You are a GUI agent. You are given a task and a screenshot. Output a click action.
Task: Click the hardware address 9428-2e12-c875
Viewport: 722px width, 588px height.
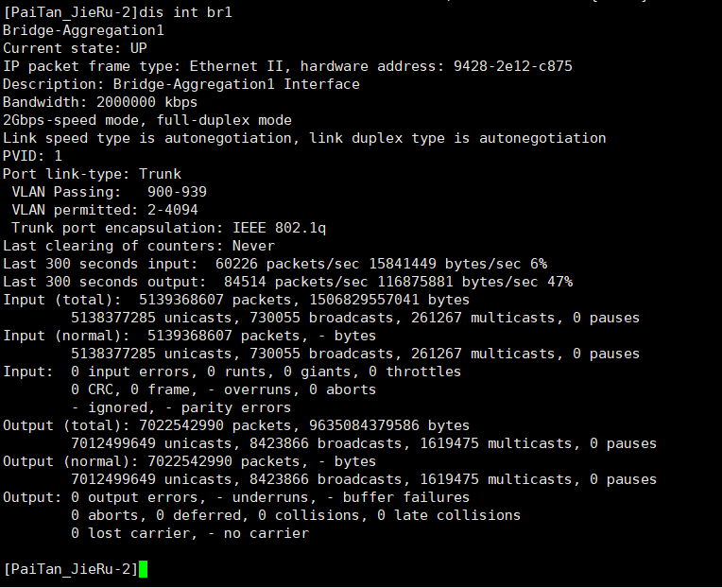(512, 66)
